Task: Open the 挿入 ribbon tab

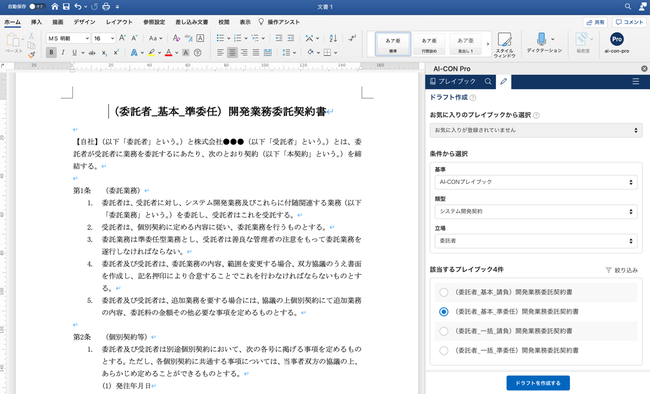Action: 36,22
